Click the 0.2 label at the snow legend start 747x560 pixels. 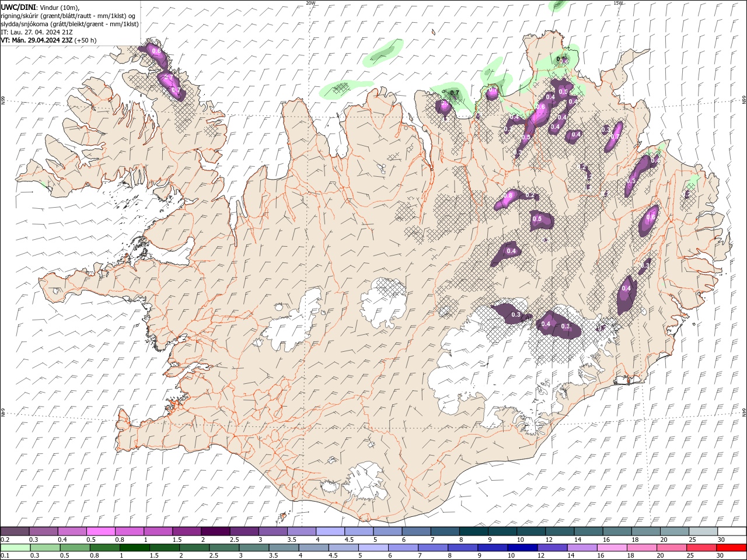pos(5,540)
